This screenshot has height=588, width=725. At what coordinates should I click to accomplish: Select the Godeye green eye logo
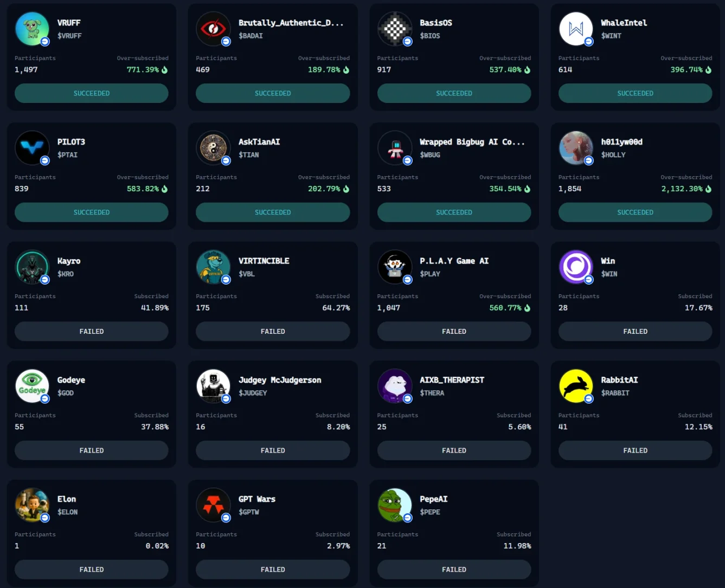pyautogui.click(x=32, y=386)
